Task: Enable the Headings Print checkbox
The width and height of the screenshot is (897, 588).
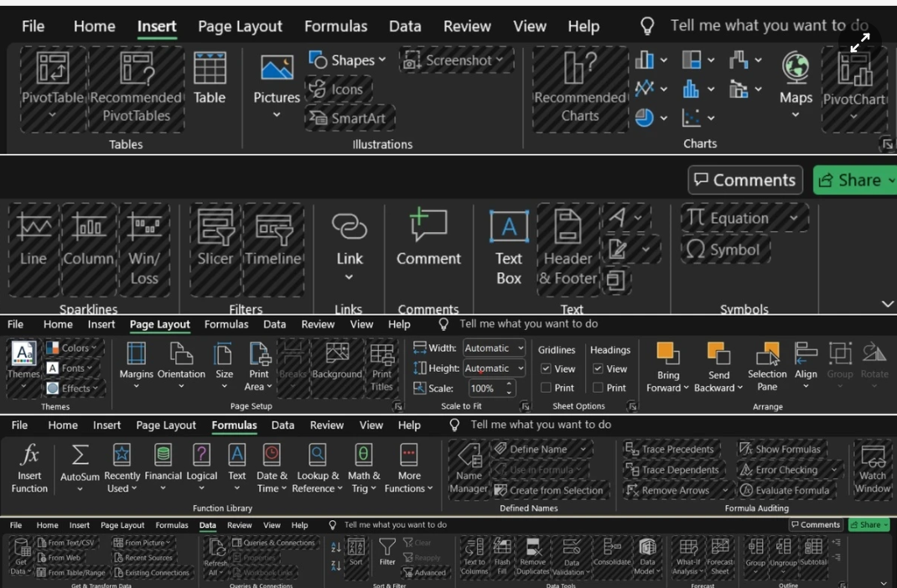Action: tap(598, 388)
